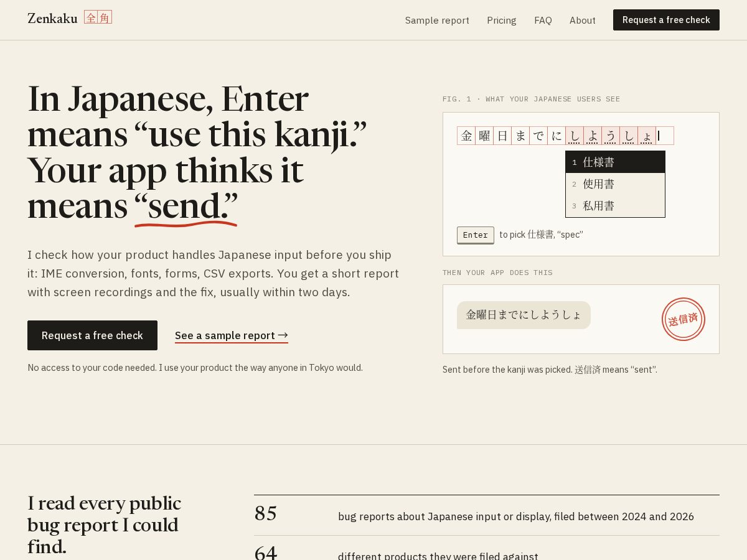Click the Enter key cap
The image size is (747, 560).
tap(476, 235)
